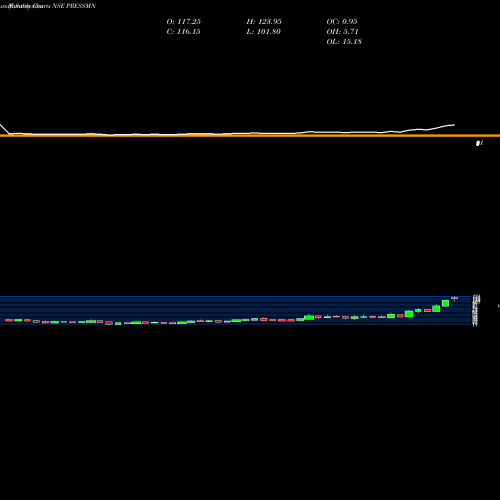Select the open price 'O: 117.25'

[184, 22]
